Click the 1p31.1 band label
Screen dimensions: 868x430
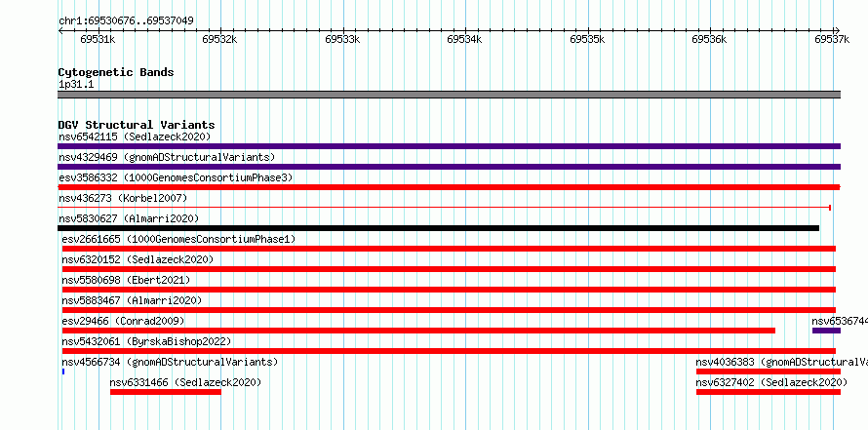(76, 85)
